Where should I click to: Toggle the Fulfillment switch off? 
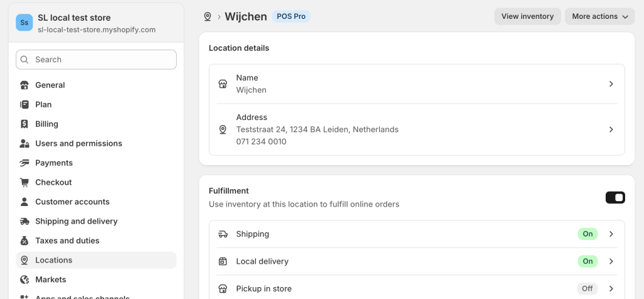[x=614, y=198]
